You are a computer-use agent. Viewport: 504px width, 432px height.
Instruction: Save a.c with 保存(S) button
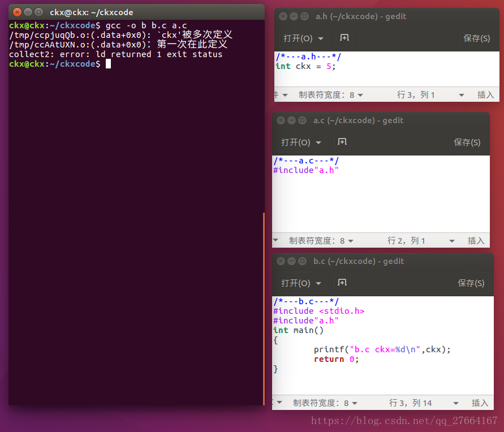(467, 142)
